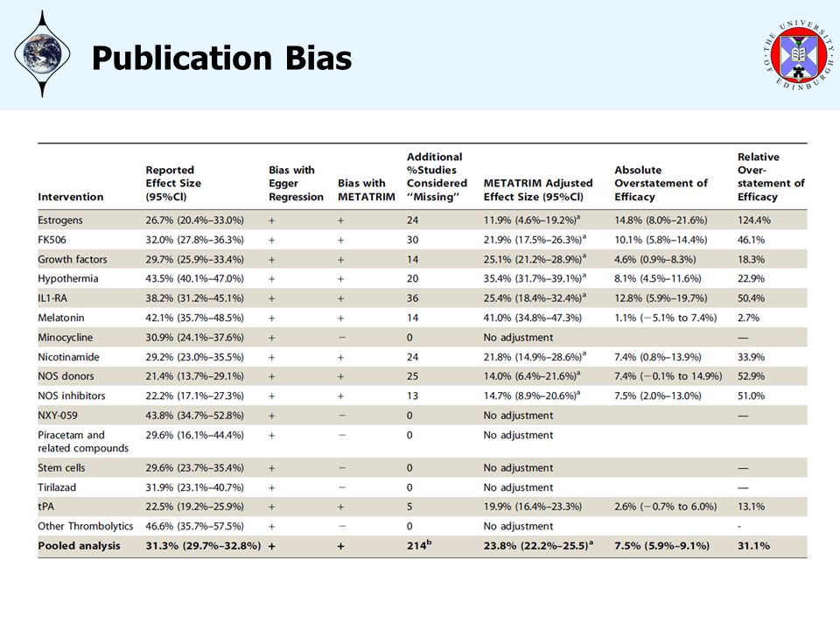This screenshot has width=840, height=630.
Task: Click pooled overstatement '7.5% (5.9%–9.1%)'
Action: point(661,546)
